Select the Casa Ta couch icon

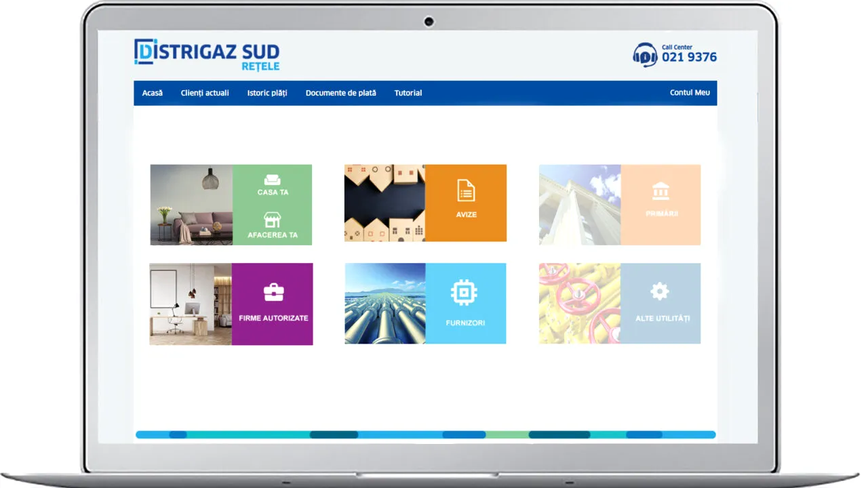(273, 180)
